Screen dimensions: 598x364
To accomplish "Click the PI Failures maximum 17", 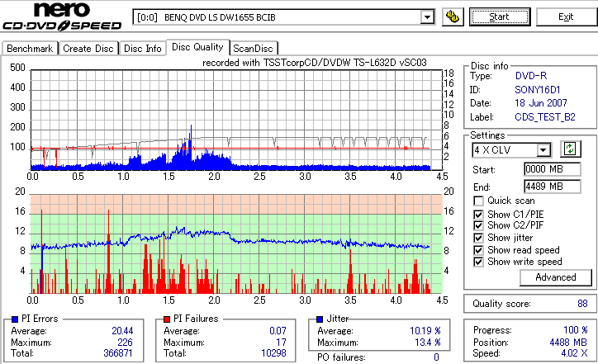I will tap(281, 343).
